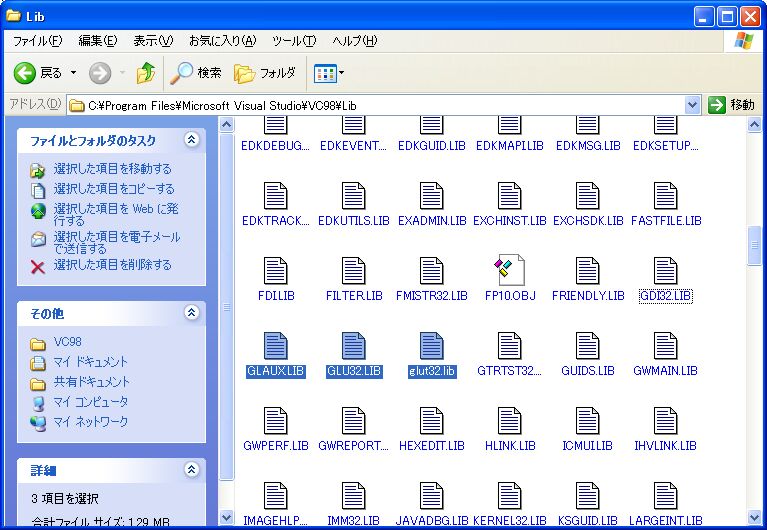Viewport: 767px width, 530px height.
Task: Open 共有ドキュメント in Other Places
Action: coord(91,382)
